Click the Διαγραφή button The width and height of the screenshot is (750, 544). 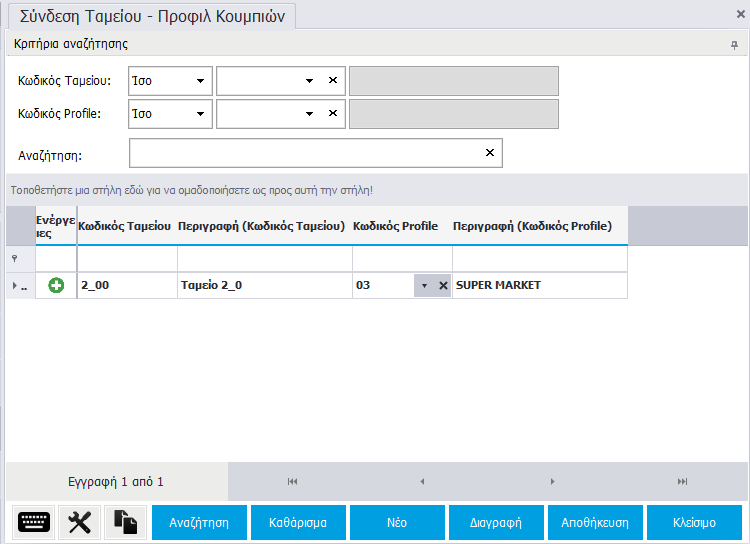496,523
